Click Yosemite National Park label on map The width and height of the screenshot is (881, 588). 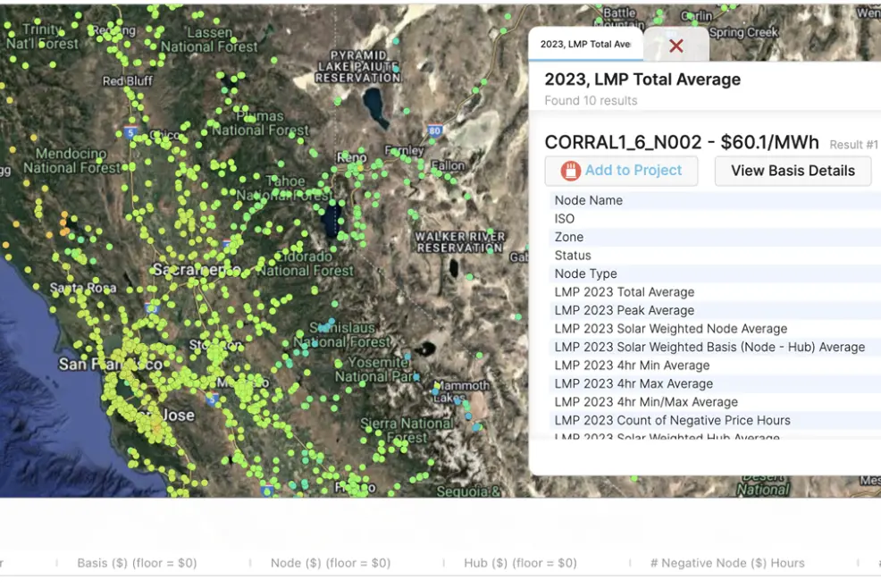tap(377, 369)
